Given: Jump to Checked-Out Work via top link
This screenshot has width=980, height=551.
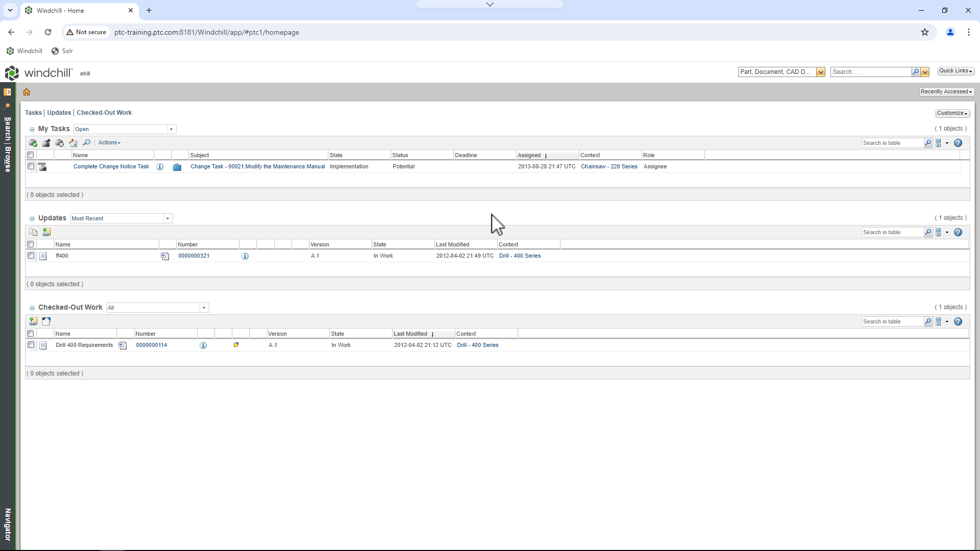Looking at the screenshot, I should click(x=104, y=113).
